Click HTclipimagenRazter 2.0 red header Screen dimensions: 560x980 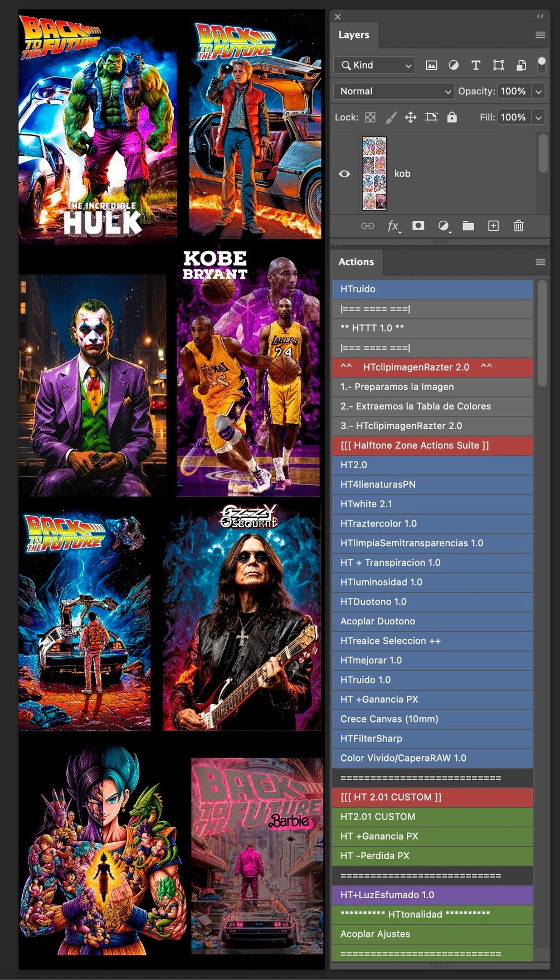point(432,367)
